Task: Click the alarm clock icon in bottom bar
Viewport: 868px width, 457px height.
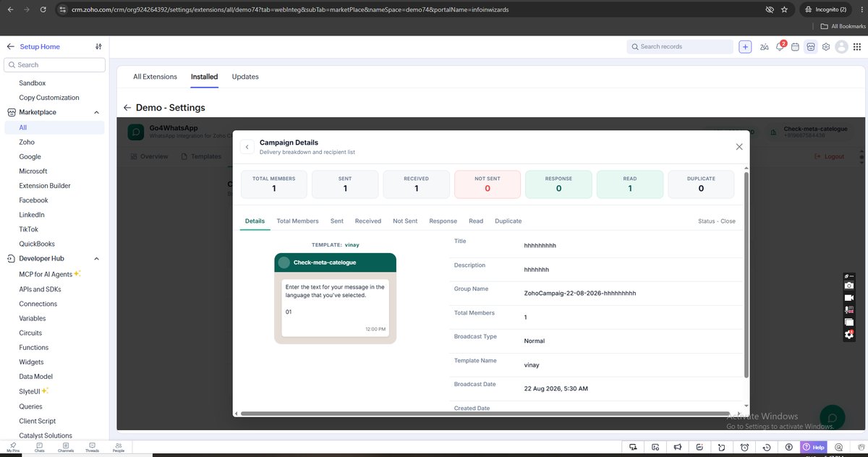Action: click(745, 448)
